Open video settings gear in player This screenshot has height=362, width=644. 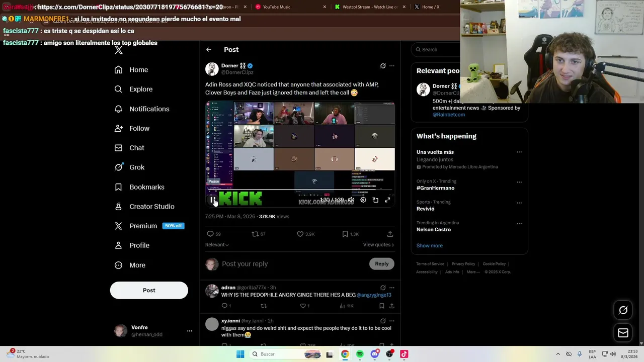(x=363, y=200)
